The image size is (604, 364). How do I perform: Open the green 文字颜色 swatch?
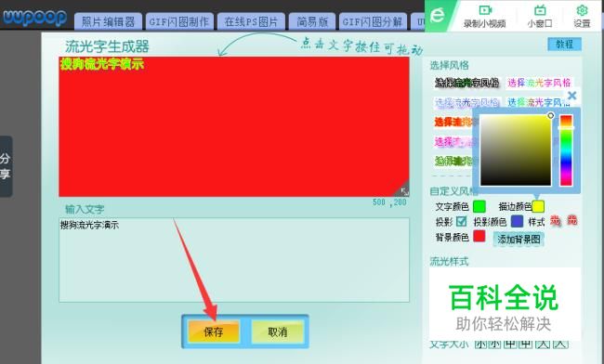click(x=479, y=207)
